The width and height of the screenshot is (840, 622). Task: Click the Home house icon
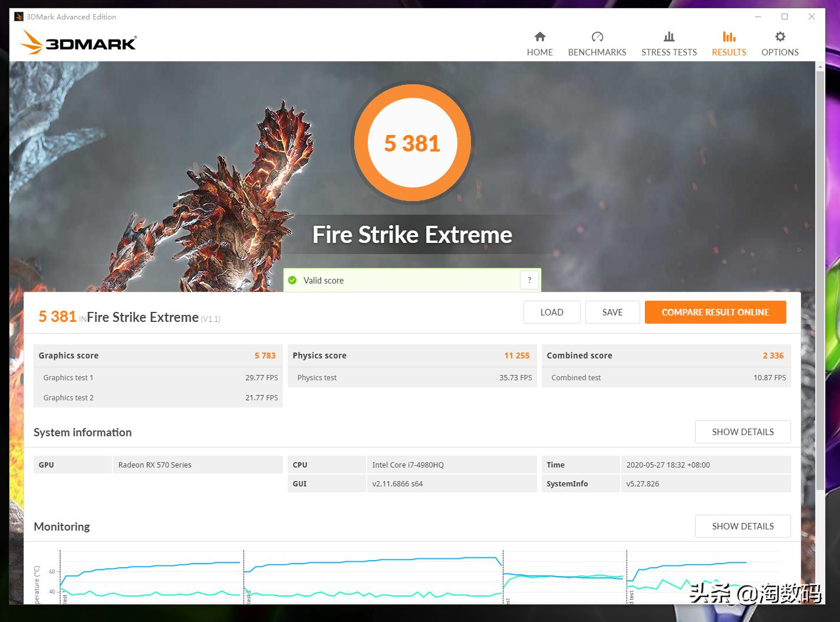click(x=539, y=37)
